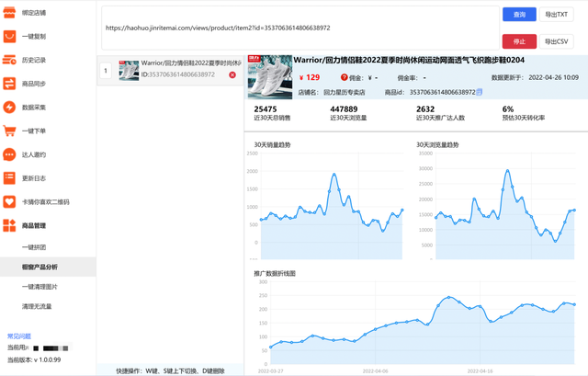
Task: Open the 一键下单 shopping cart icon
Action: pos(9,131)
